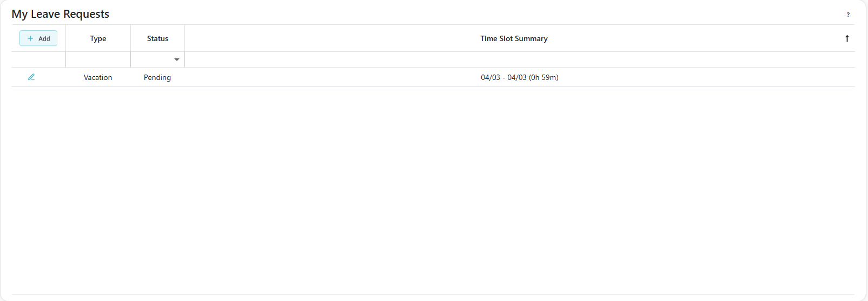Sort by the Status column header

coord(157,38)
